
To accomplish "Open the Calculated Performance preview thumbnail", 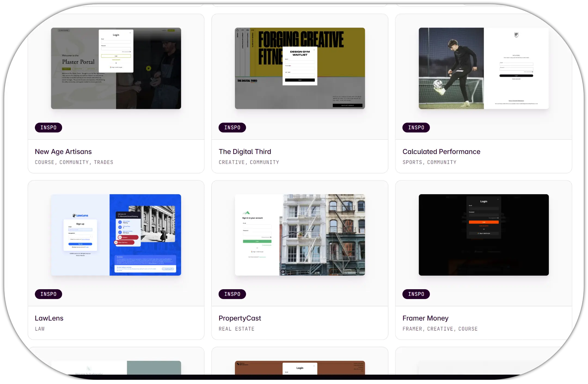I will tap(484, 68).
